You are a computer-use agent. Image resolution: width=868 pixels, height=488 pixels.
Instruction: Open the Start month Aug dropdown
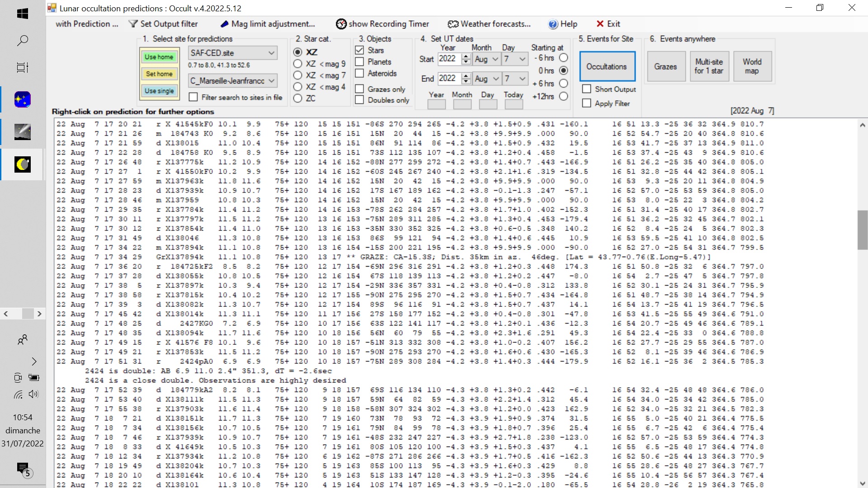(495, 59)
